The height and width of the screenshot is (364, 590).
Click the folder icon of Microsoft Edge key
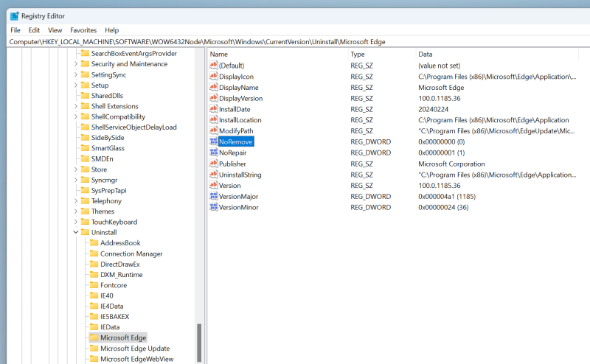[94, 337]
